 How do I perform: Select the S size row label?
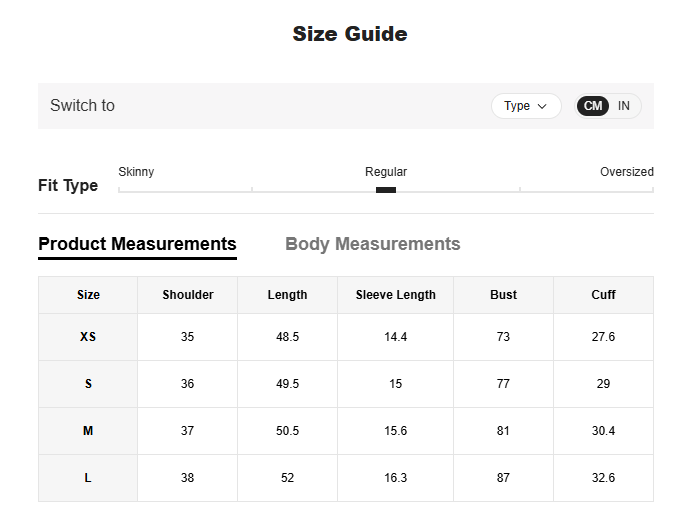point(88,384)
